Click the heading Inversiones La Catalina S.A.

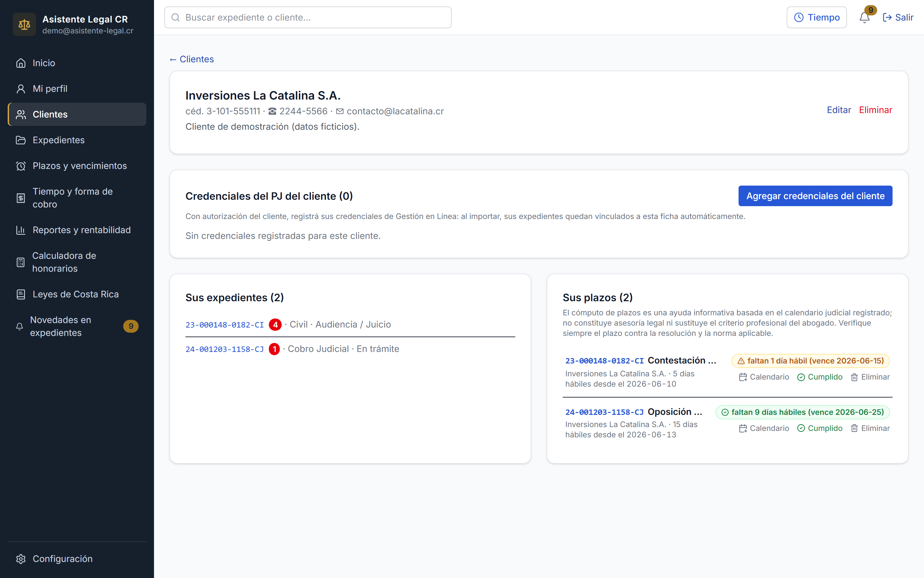(263, 95)
